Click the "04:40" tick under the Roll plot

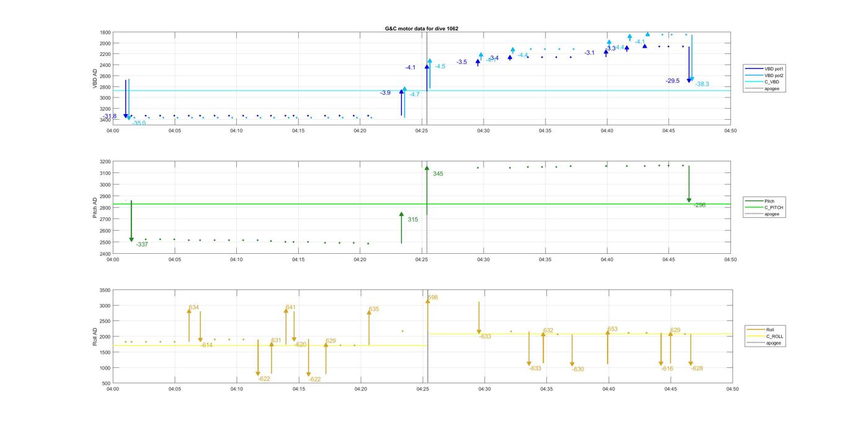point(608,389)
